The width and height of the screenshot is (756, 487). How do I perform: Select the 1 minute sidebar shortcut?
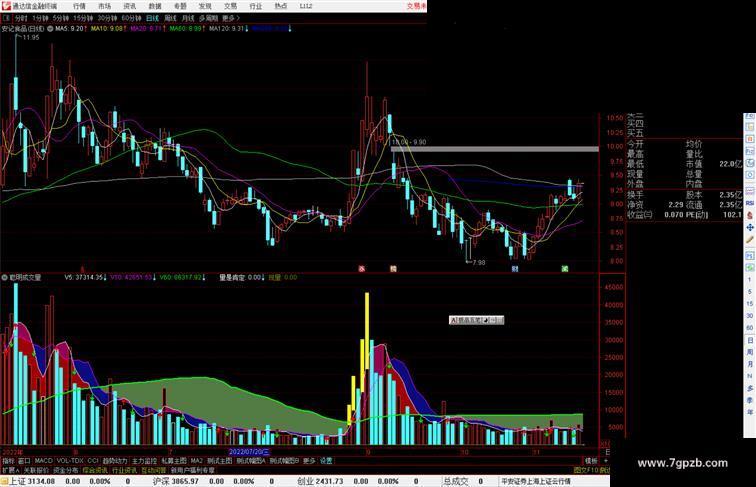pyautogui.click(x=750, y=280)
